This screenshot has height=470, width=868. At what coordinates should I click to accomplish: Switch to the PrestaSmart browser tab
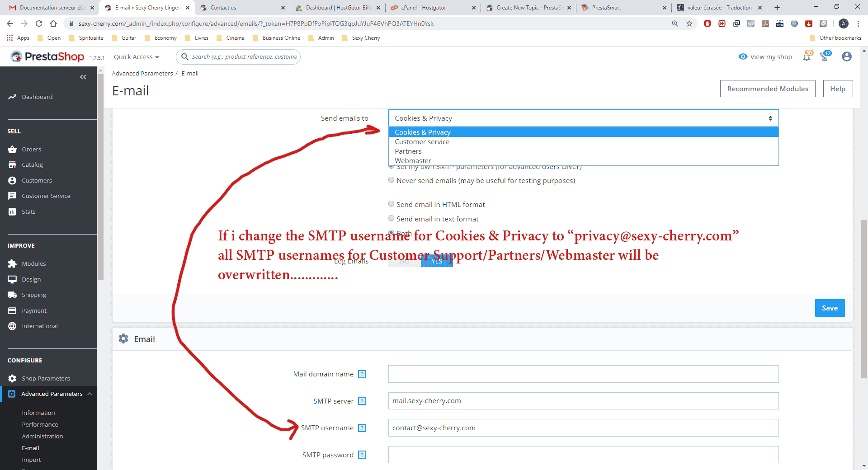pos(624,8)
